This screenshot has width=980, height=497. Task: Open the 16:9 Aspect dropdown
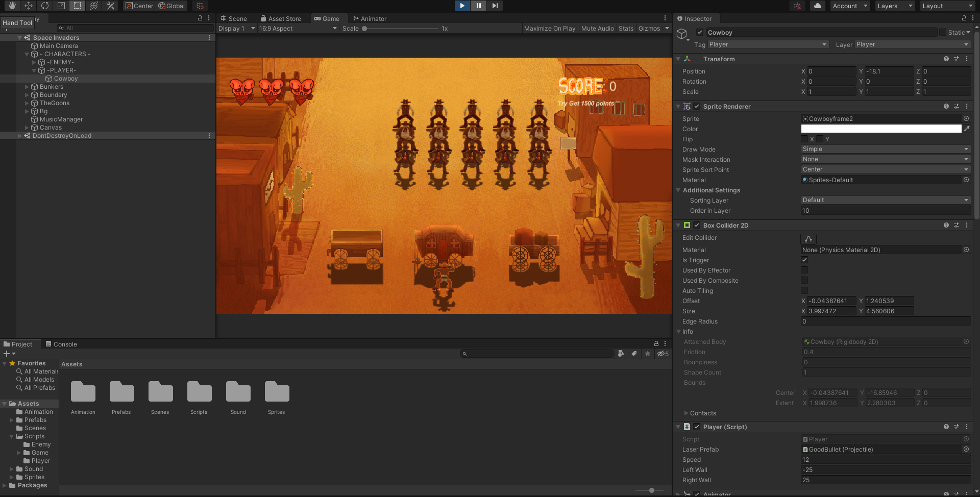[298, 29]
